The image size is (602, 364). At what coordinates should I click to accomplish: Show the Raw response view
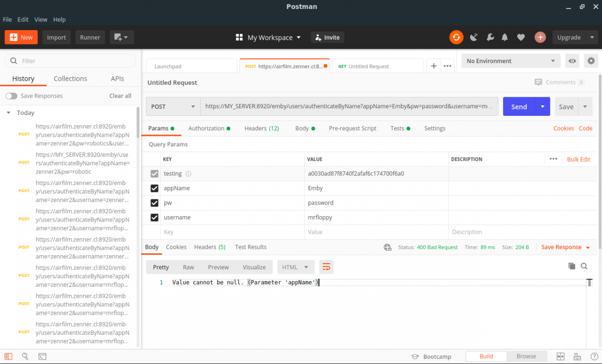[x=188, y=267]
